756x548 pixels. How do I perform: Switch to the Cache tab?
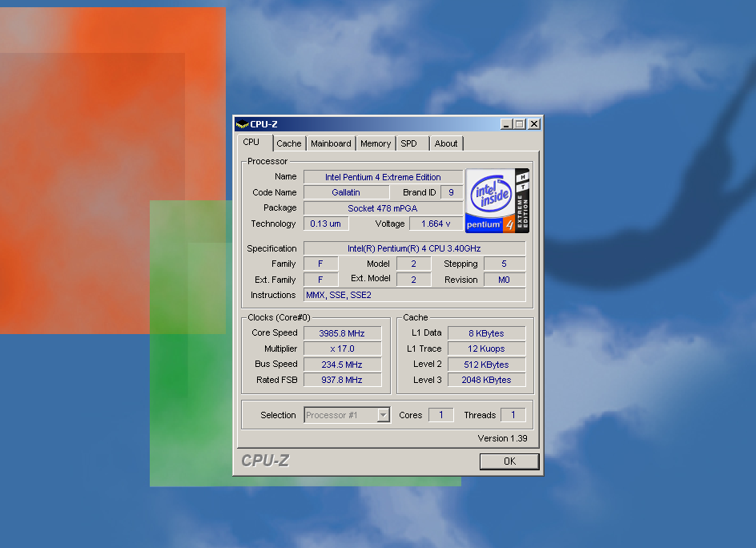[289, 143]
